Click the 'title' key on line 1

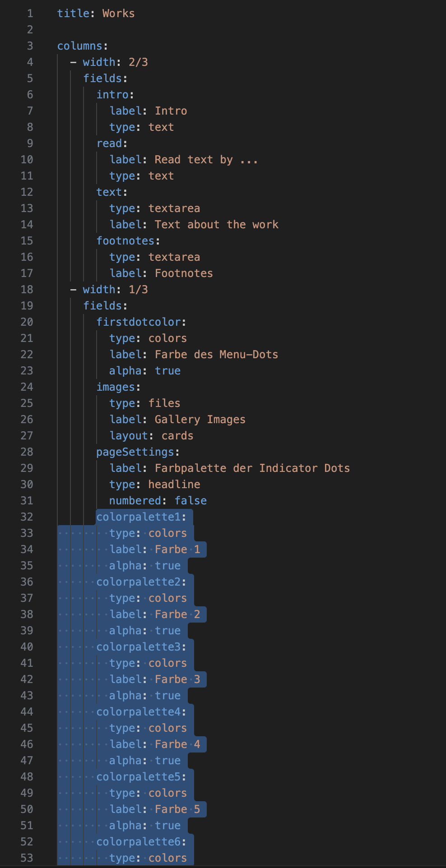click(73, 14)
